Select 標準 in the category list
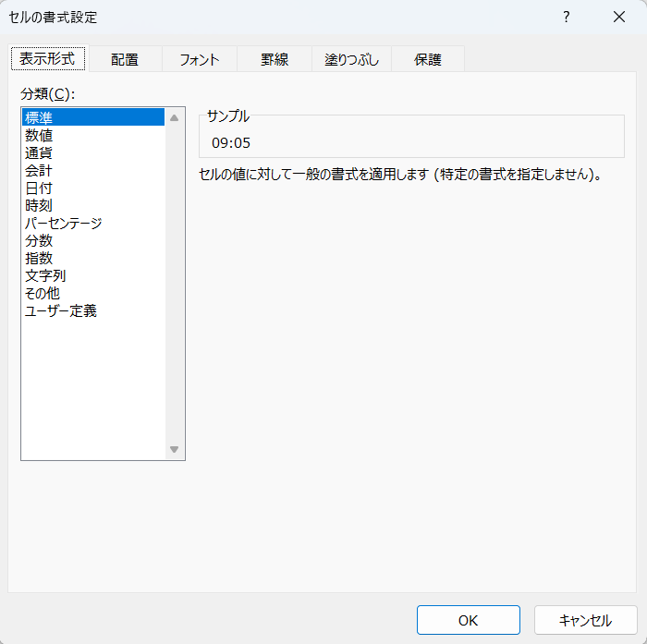647x644 pixels. click(93, 117)
